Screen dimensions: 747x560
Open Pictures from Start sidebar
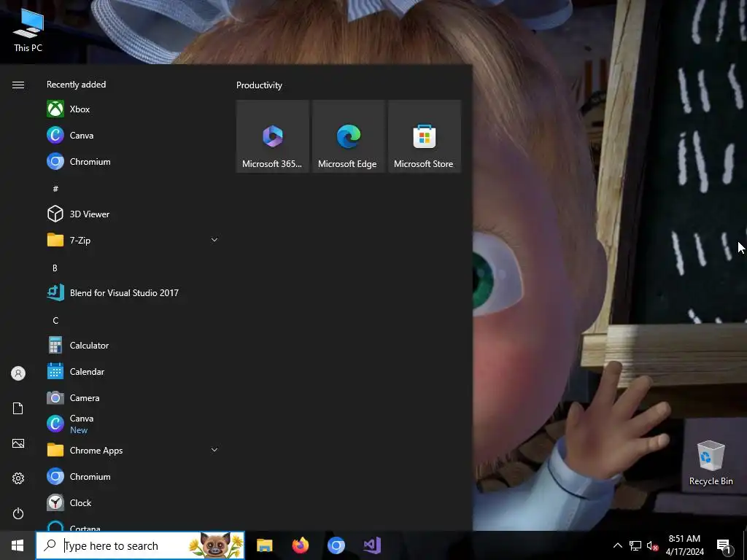coord(18,443)
